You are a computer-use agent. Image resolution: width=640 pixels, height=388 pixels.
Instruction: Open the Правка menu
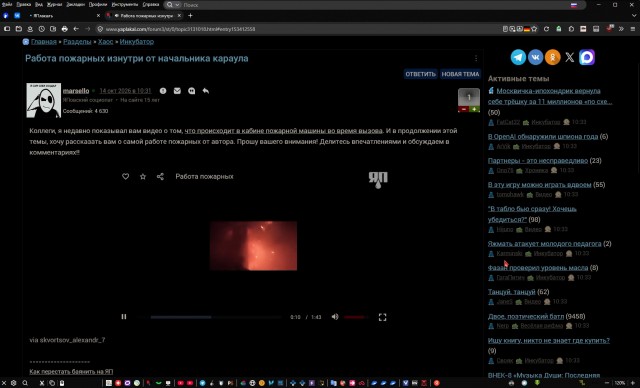tap(23, 4)
